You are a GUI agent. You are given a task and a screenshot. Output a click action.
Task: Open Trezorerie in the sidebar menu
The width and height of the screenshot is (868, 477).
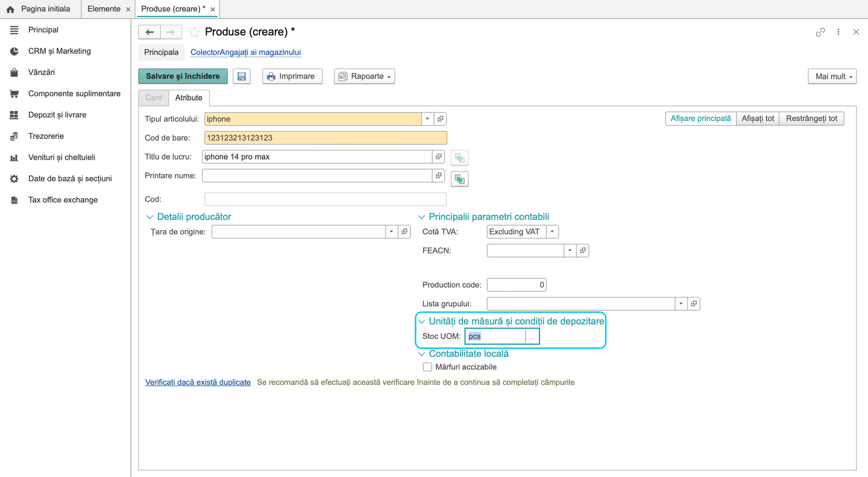(46, 136)
